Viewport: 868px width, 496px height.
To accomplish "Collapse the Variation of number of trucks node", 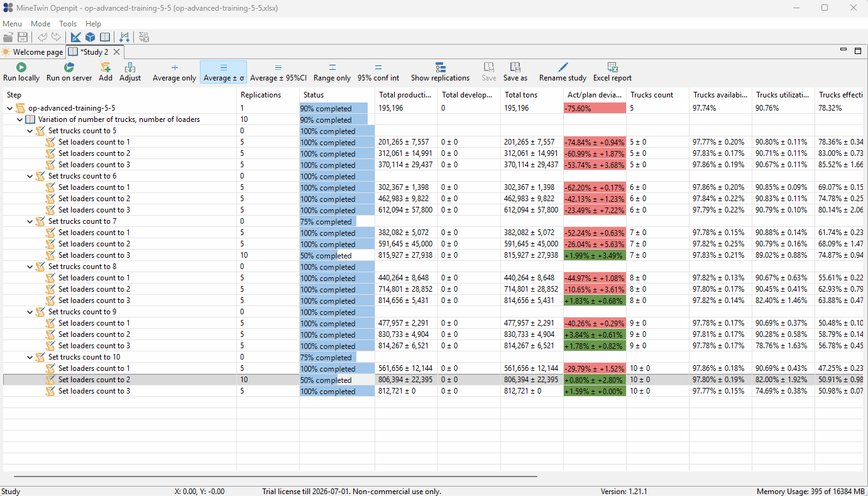I will [19, 119].
